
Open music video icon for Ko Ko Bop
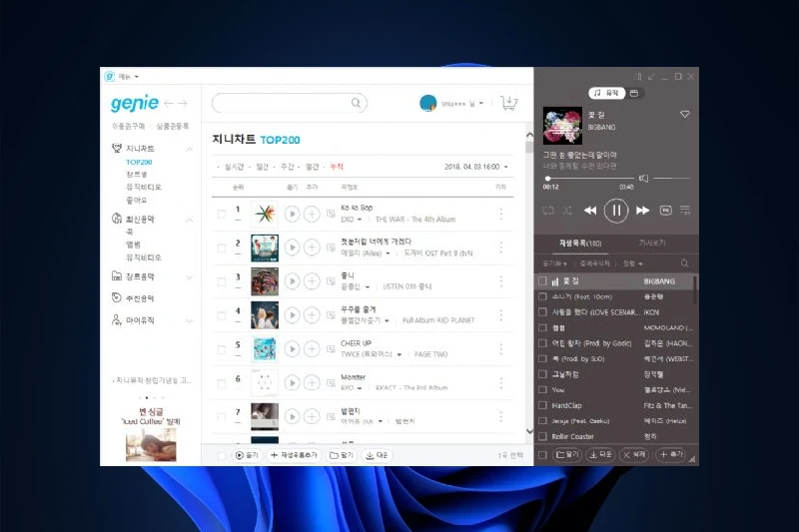[331, 214]
